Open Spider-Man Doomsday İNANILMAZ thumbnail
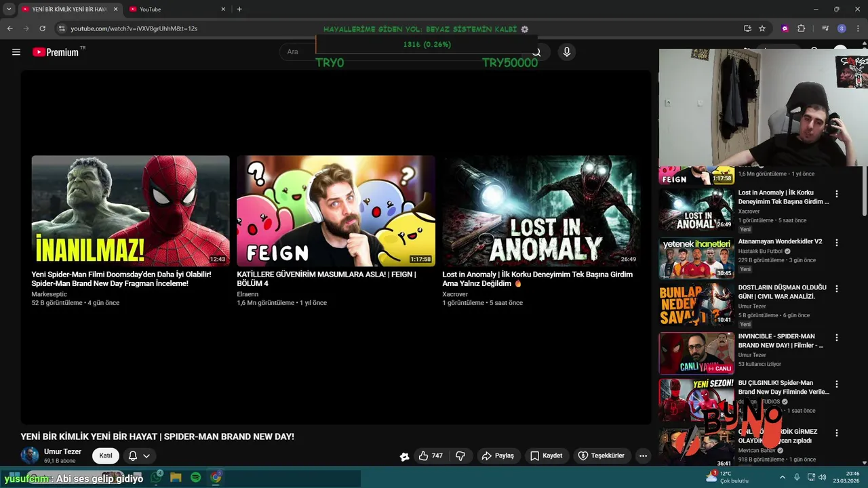Screen dimensions: 868x488 (x=130, y=211)
